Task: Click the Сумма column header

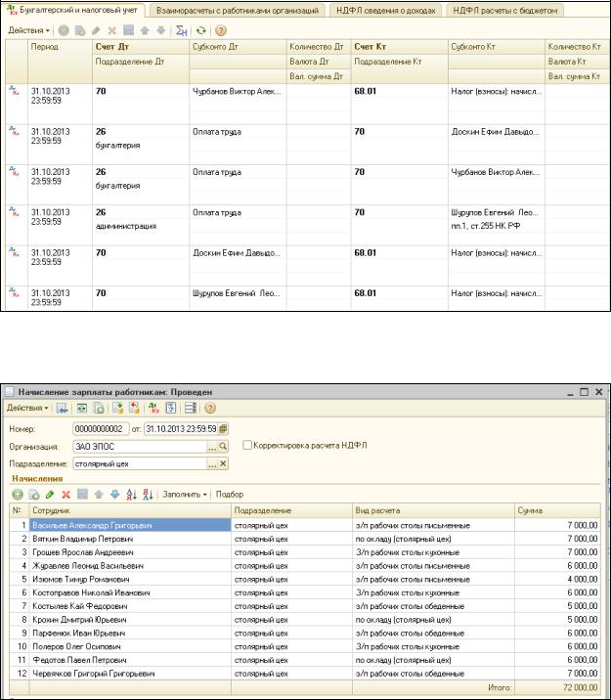Action: (x=557, y=510)
